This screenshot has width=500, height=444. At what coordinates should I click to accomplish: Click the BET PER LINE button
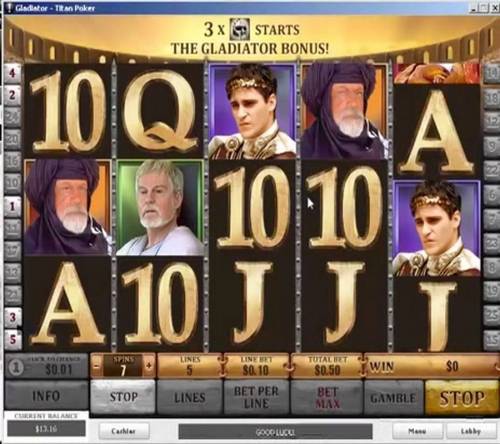(x=256, y=397)
